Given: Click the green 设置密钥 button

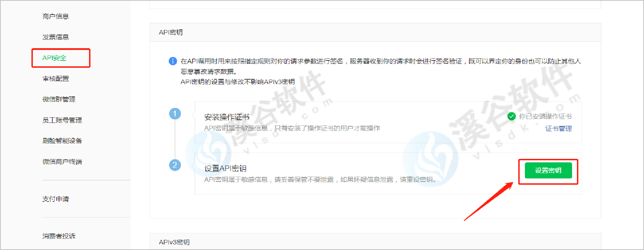Looking at the screenshot, I should (548, 170).
